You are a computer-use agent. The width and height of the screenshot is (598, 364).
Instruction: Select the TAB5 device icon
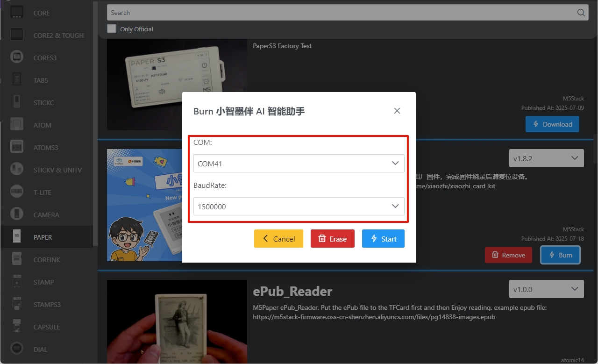[17, 80]
